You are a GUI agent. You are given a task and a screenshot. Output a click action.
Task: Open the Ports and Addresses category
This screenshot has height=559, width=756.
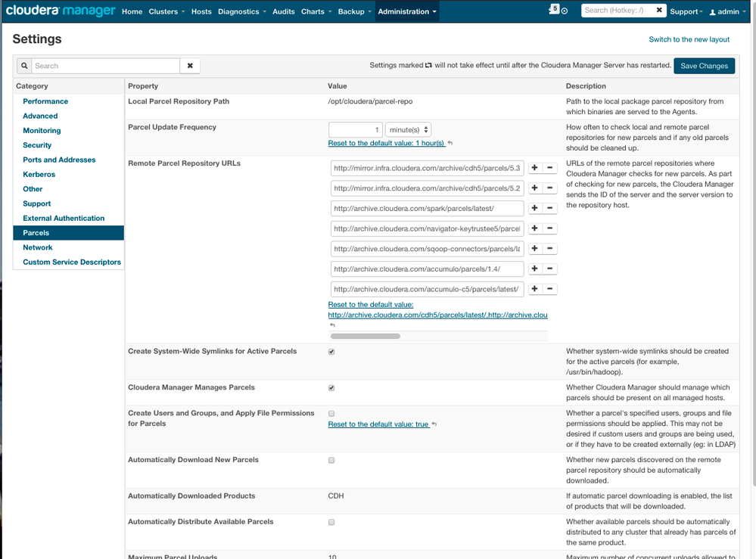click(x=59, y=160)
